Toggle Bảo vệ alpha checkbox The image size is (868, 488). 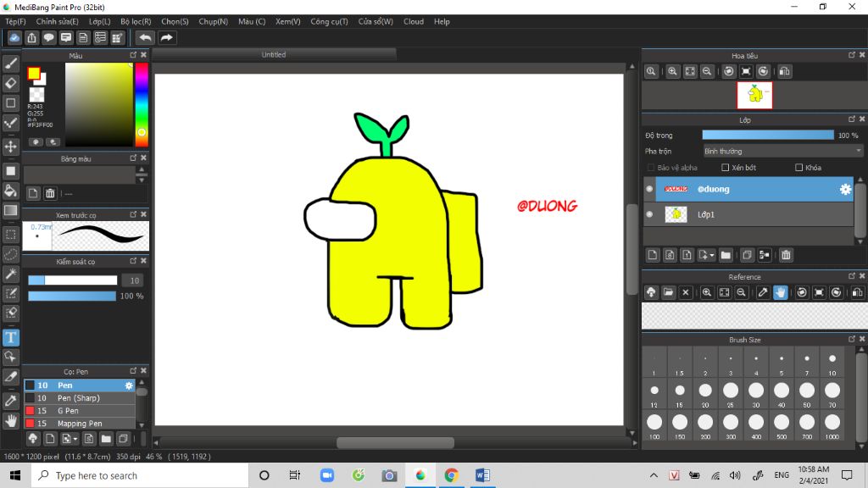point(651,167)
